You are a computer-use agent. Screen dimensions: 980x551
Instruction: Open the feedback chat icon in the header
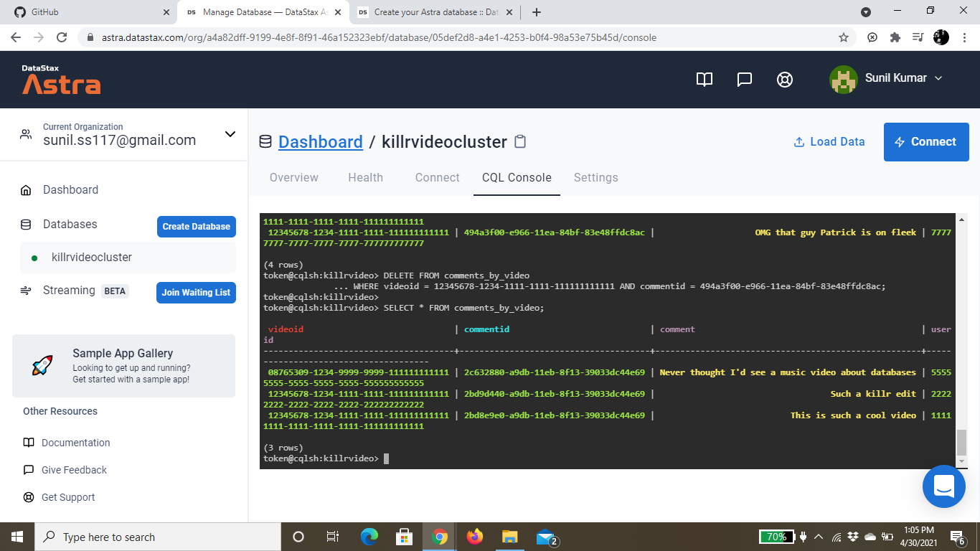click(744, 80)
